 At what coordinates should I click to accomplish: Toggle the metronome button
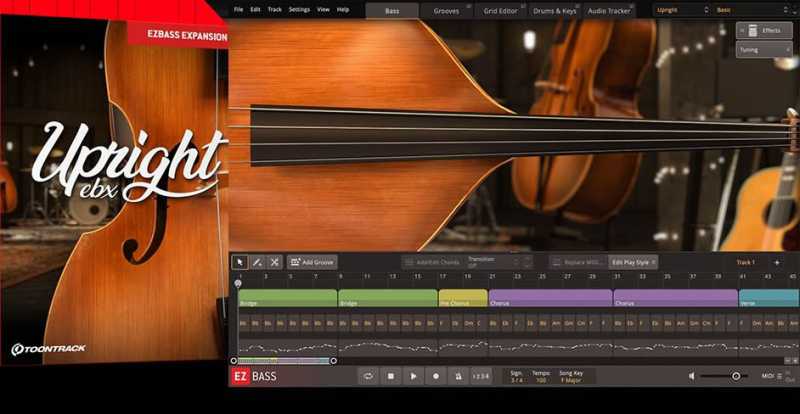458,376
